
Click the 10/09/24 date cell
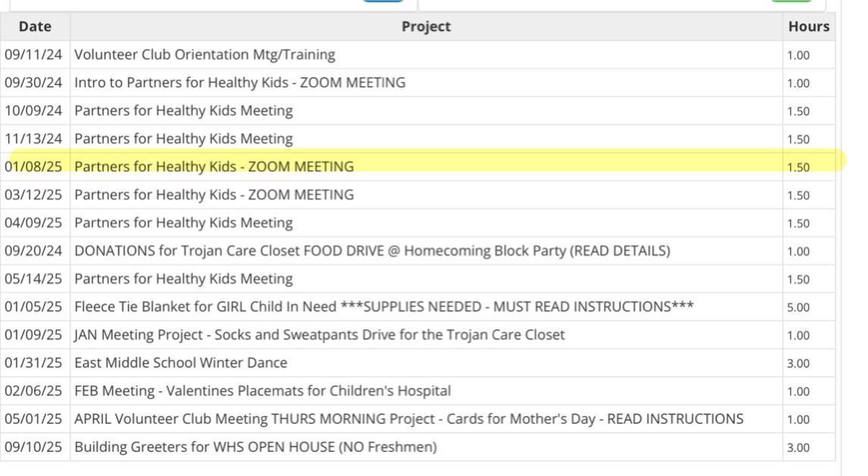click(x=33, y=111)
